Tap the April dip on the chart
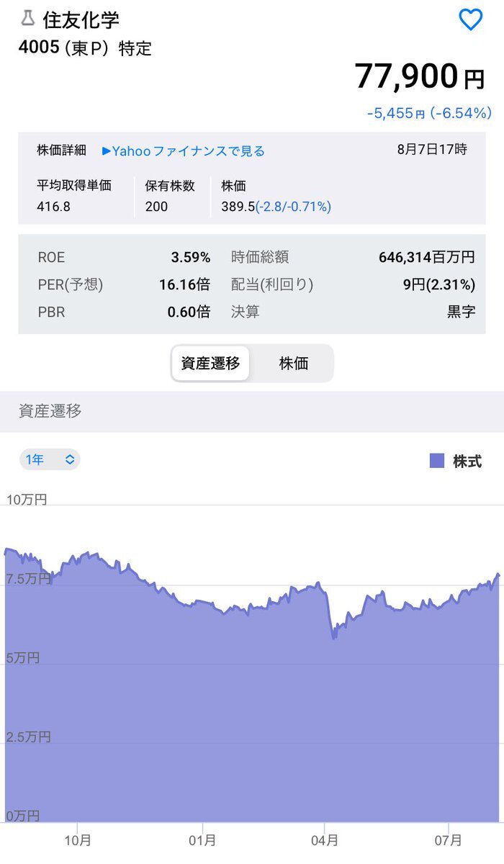Image resolution: width=504 pixels, height=864 pixels. [x=333, y=636]
